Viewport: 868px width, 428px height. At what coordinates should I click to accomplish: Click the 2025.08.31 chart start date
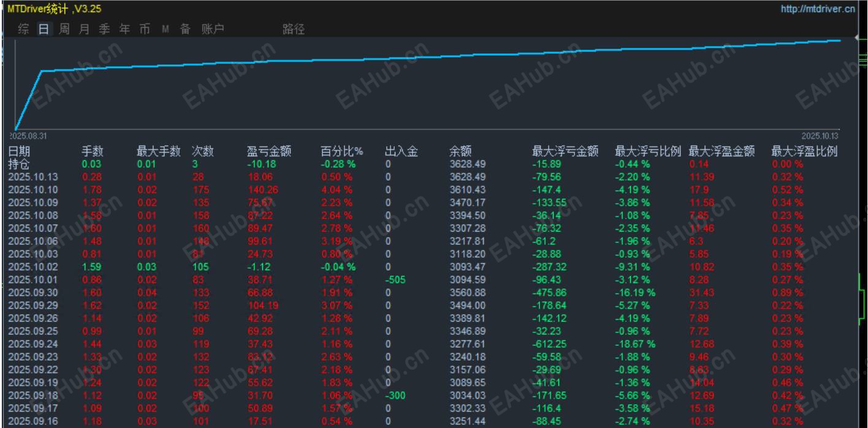tap(29, 136)
